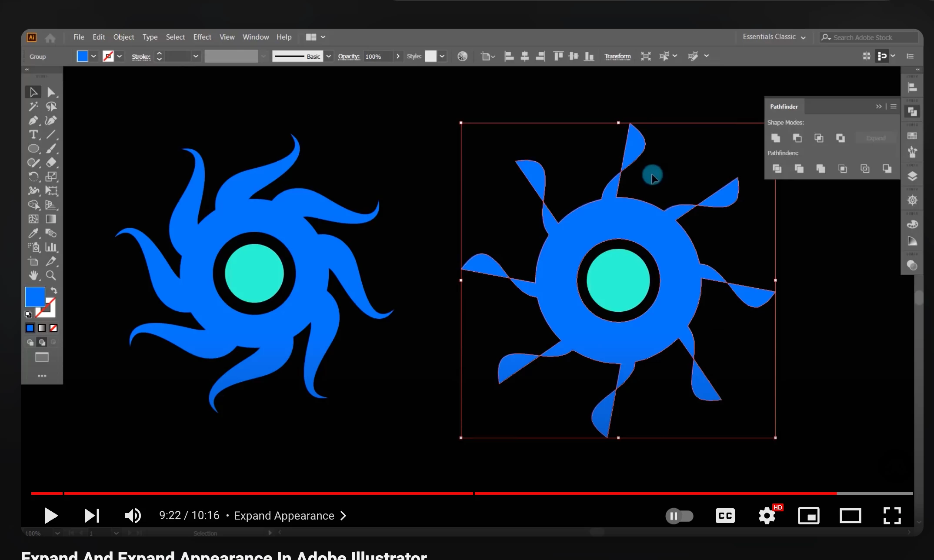The width and height of the screenshot is (934, 560).
Task: Select the Direct Selection tool
Action: click(x=51, y=92)
